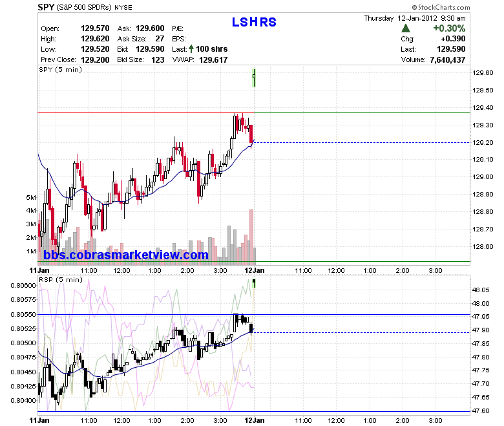This screenshot has width=504, height=426.
Task: Click the Open value 129.570
Action: pyautogui.click(x=95, y=28)
